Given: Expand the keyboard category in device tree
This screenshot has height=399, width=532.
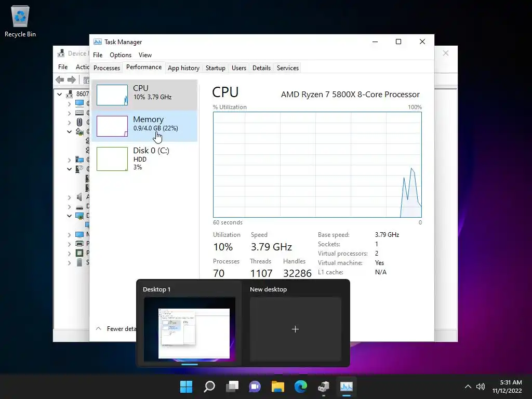Looking at the screenshot, I should [69, 113].
